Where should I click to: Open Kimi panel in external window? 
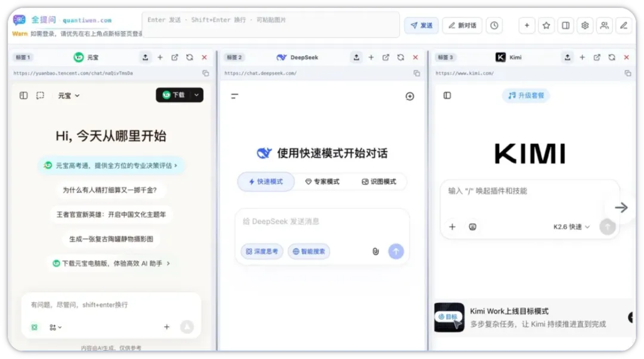(x=597, y=57)
